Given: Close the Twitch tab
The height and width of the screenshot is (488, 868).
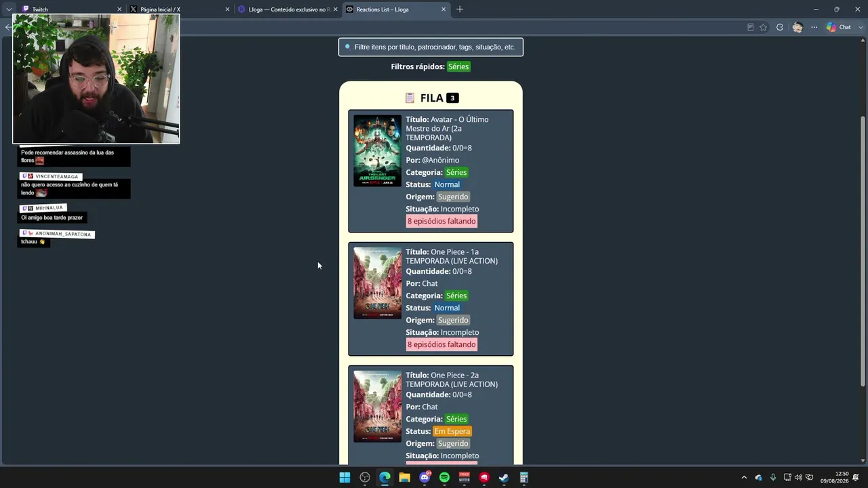Looking at the screenshot, I should pyautogui.click(x=119, y=9).
